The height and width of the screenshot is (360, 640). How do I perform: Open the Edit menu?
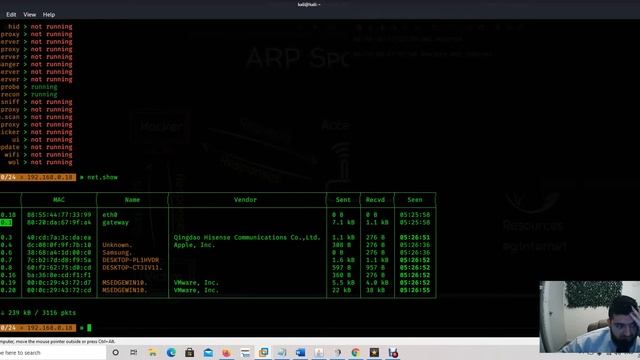coord(11,15)
